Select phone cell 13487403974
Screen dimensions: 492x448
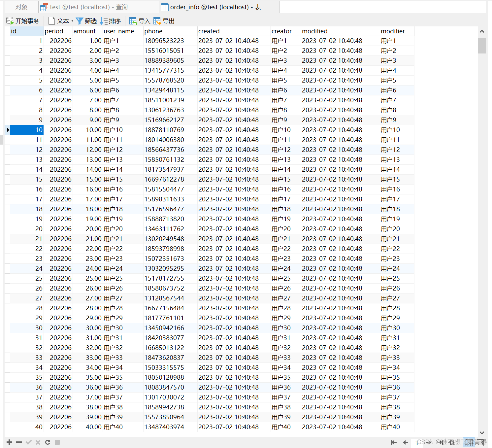pyautogui.click(x=170, y=427)
